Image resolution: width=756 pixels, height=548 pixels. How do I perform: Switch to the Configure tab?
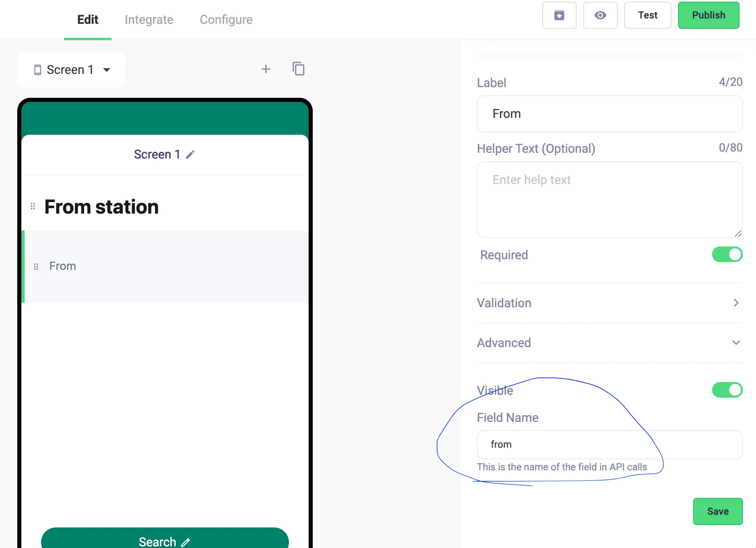point(226,19)
